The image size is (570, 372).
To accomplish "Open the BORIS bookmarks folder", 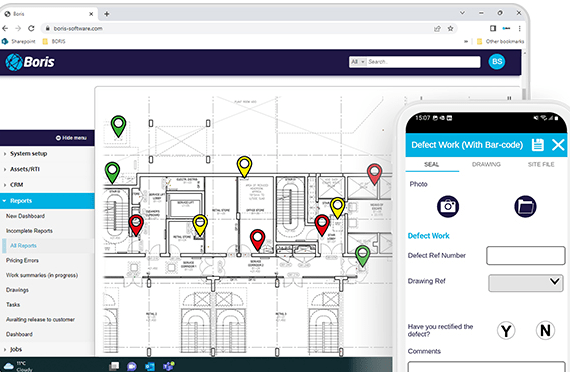I will click(54, 41).
